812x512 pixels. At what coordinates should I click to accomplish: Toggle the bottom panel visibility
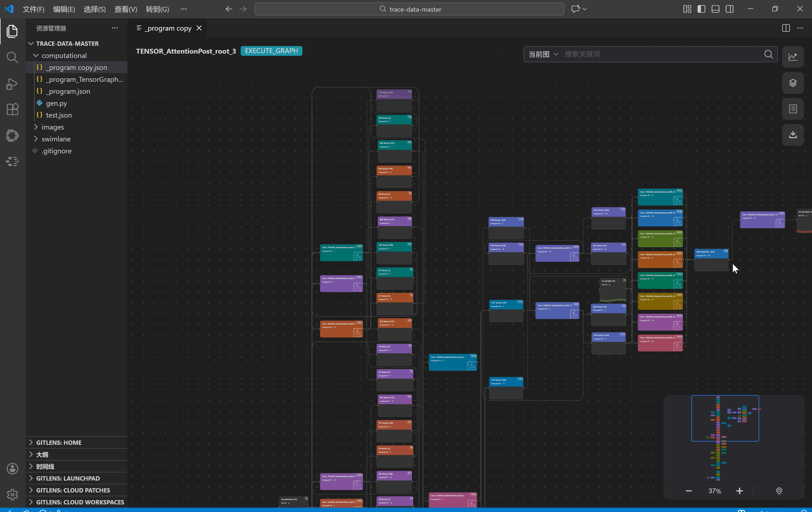click(x=716, y=9)
